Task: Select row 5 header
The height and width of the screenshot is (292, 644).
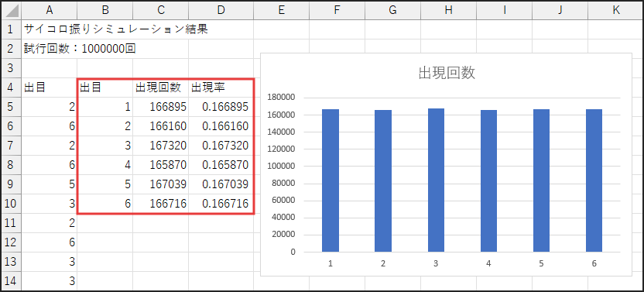Action: pyautogui.click(x=11, y=107)
